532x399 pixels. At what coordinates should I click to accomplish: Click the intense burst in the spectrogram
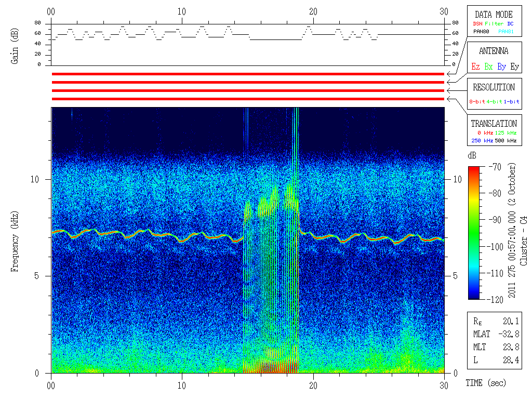tap(271, 278)
